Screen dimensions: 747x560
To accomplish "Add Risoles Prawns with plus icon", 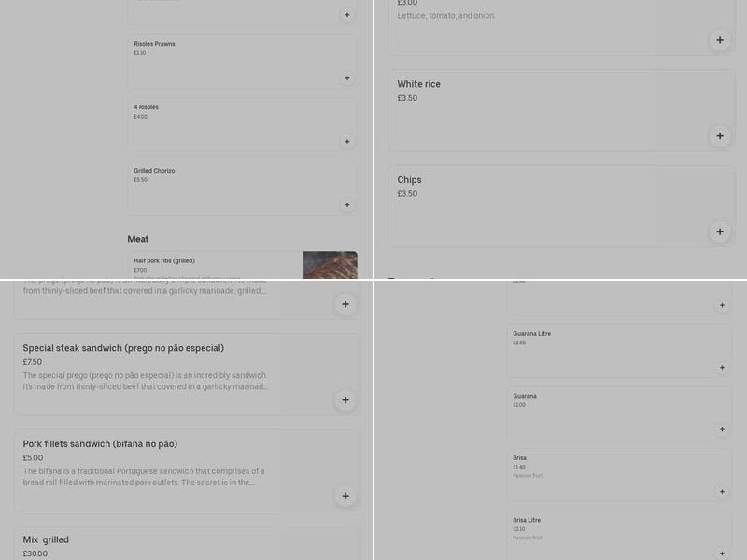I will 347,78.
